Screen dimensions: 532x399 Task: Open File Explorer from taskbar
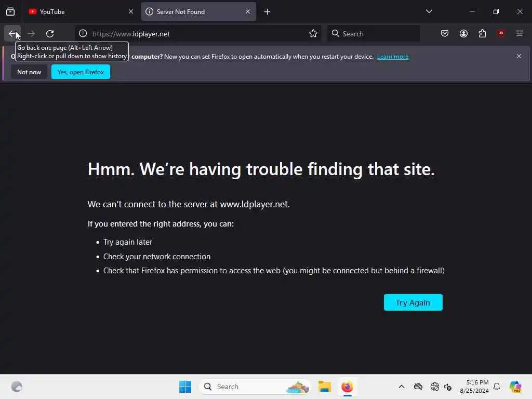point(324,387)
